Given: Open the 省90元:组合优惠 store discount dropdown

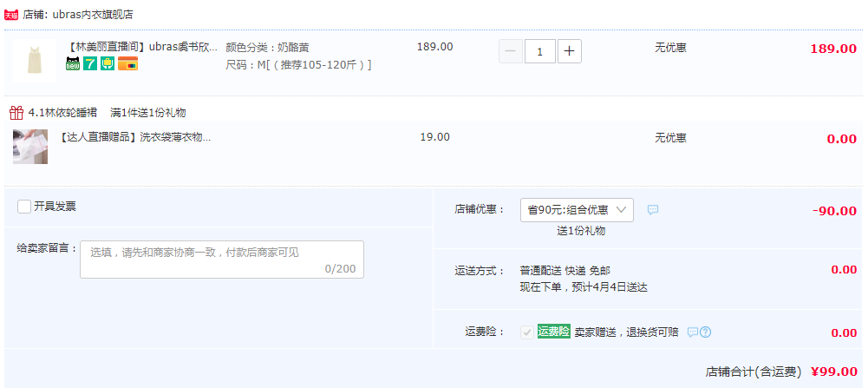Looking at the screenshot, I should 577,210.
